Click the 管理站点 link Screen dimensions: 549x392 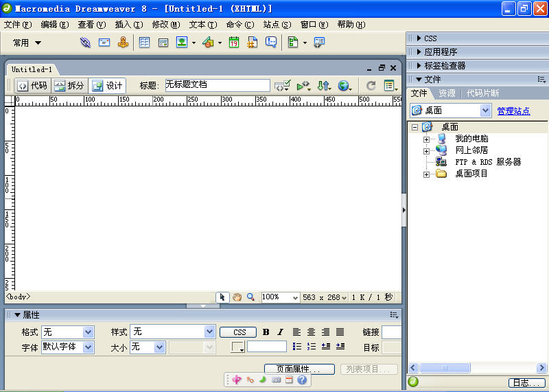[513, 111]
